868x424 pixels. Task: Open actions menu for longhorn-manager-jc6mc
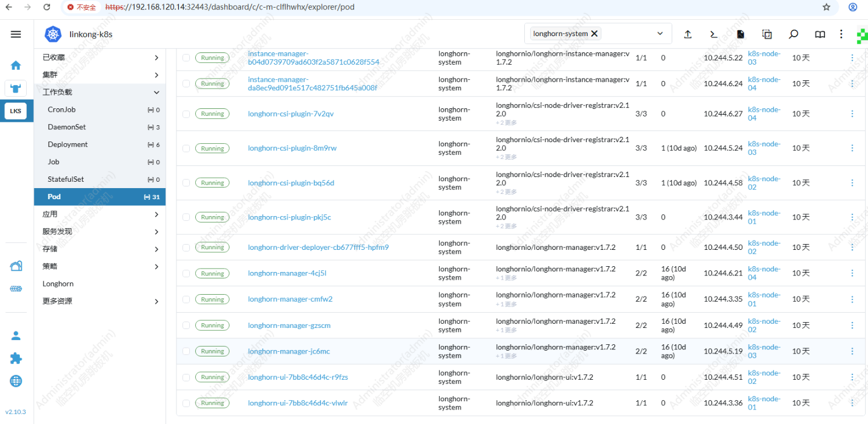click(x=852, y=351)
